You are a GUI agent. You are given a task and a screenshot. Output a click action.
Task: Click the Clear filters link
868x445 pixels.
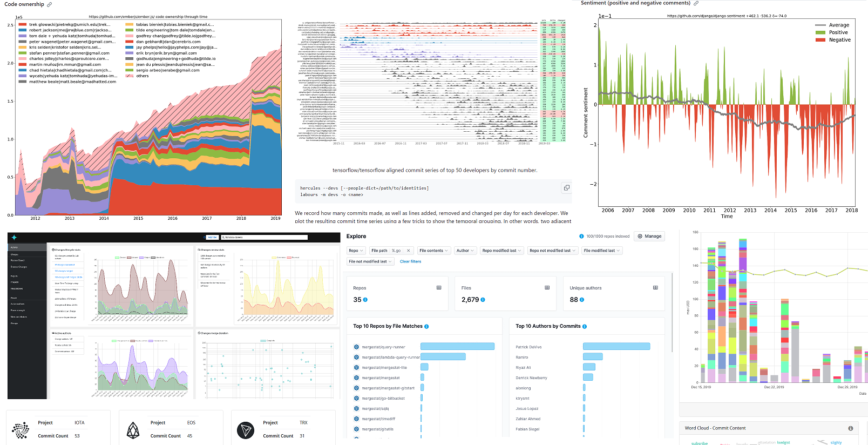[410, 261]
